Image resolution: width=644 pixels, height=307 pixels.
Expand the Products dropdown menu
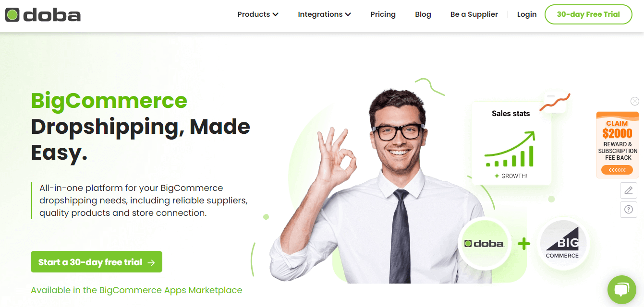pos(258,14)
